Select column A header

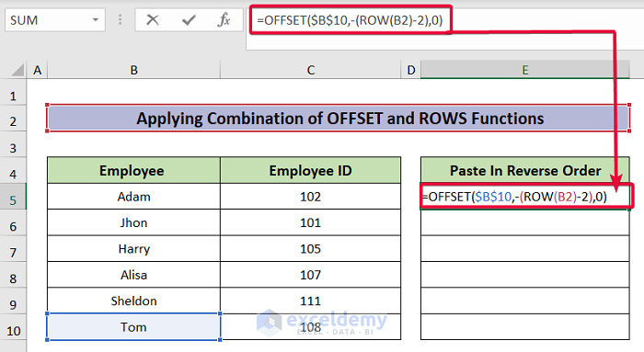coord(38,70)
